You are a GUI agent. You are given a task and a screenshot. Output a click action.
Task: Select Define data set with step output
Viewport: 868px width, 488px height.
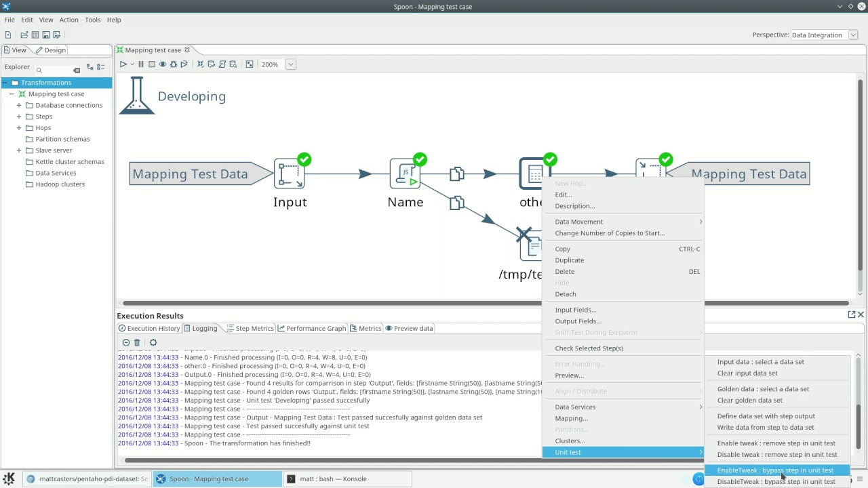777,416
